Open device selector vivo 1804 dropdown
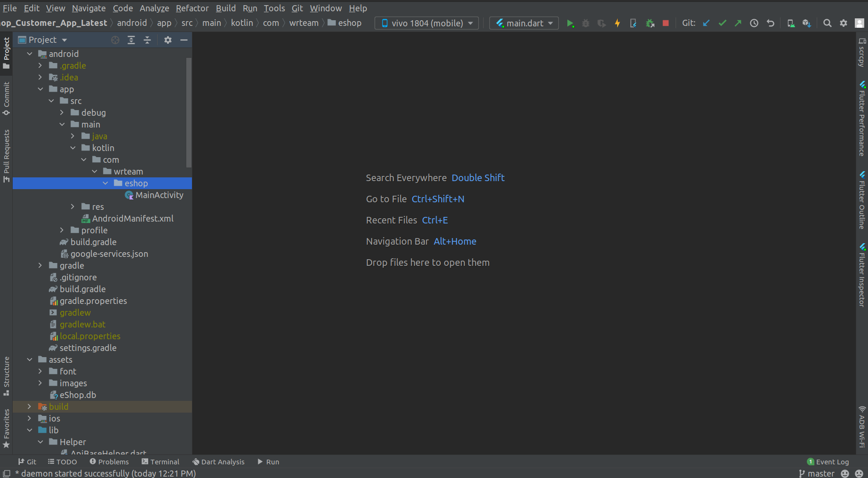This screenshot has height=478, width=868. click(x=427, y=23)
